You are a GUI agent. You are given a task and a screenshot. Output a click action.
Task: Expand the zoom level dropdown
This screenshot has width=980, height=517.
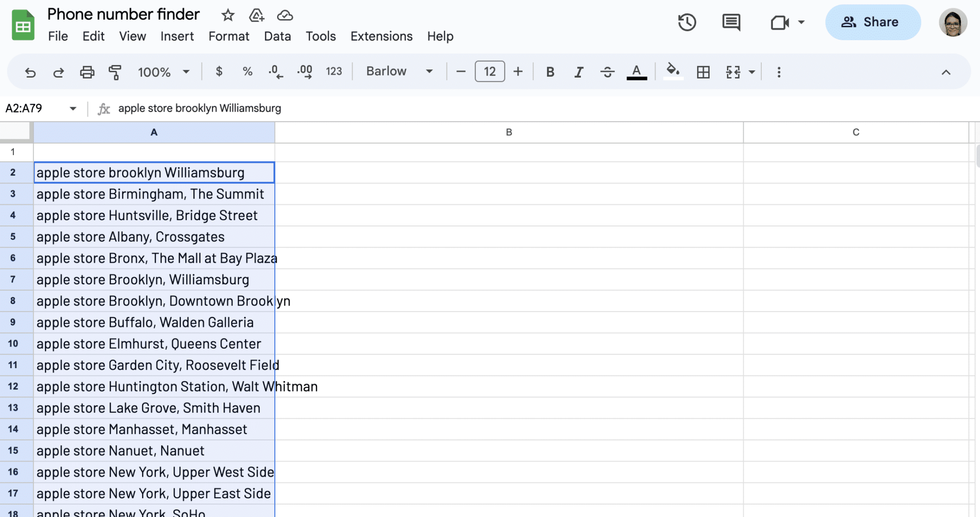click(x=187, y=72)
